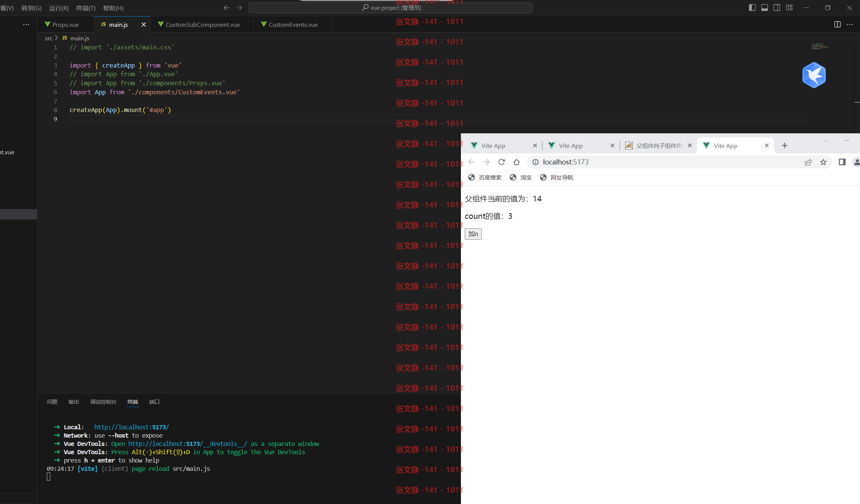This screenshot has width=860, height=504.
Task: Toggle primary sidebar layout icon
Action: tap(752, 8)
